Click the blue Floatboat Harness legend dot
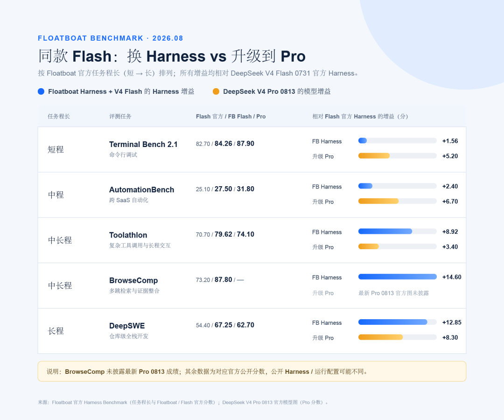Screen dimensions: 504x420 (41, 91)
